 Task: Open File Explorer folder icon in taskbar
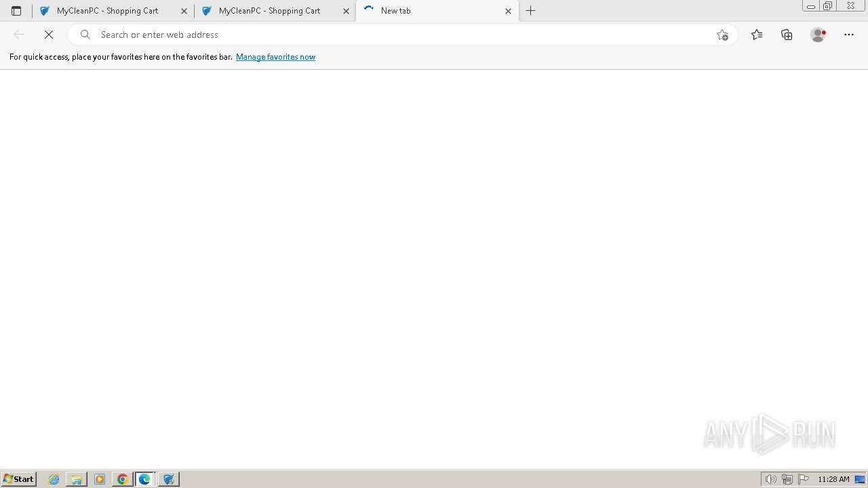pyautogui.click(x=77, y=479)
